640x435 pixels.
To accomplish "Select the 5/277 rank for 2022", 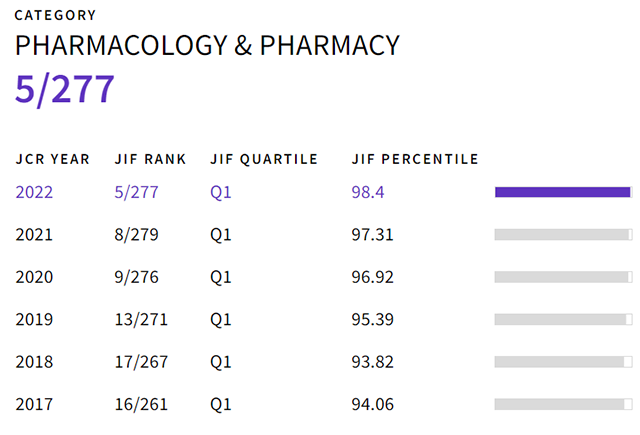I will click(x=137, y=192).
